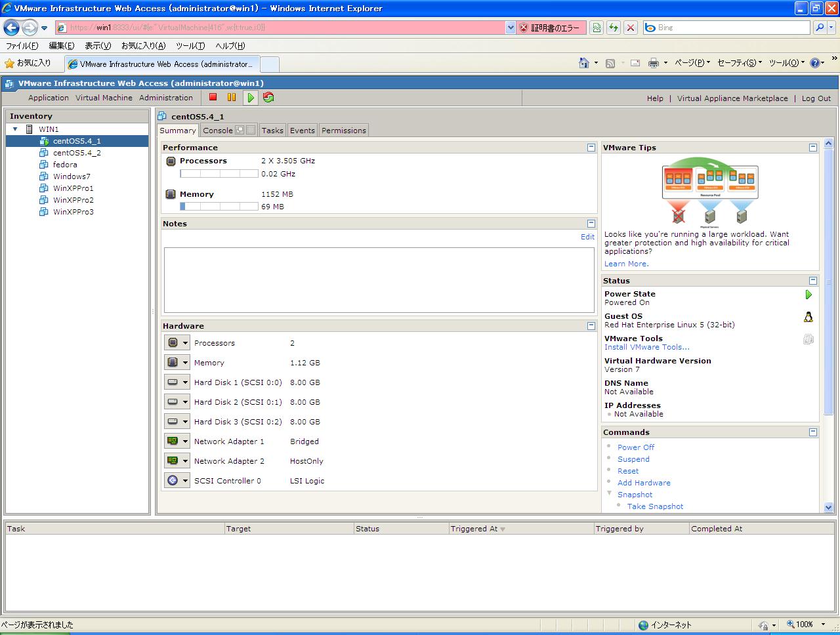Select WinXPPro3 in the Inventory tree
The image size is (840, 635).
pyautogui.click(x=73, y=212)
